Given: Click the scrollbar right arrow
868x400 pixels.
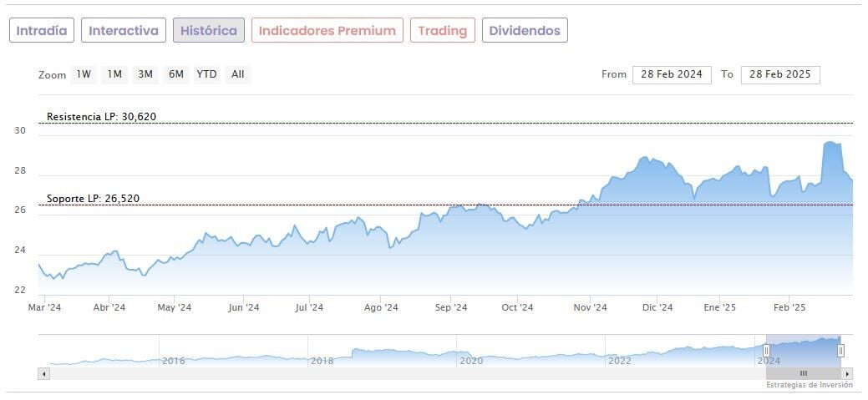Looking at the screenshot, I should (x=847, y=374).
